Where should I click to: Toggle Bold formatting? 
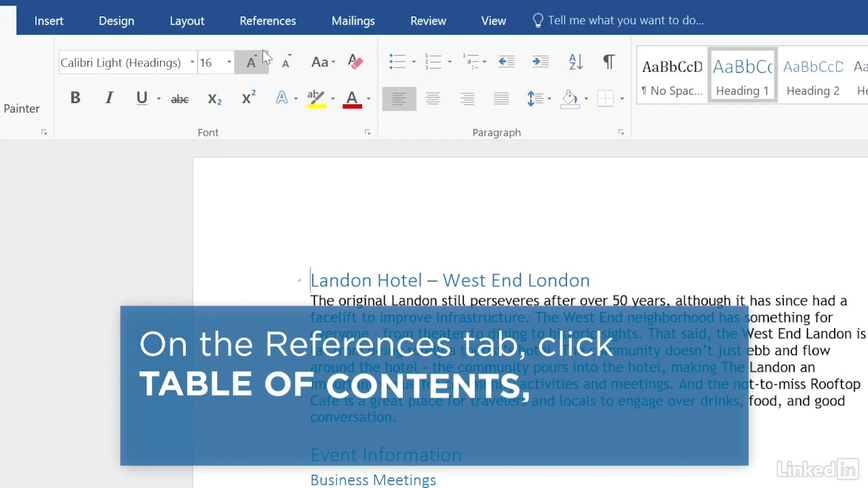[75, 98]
